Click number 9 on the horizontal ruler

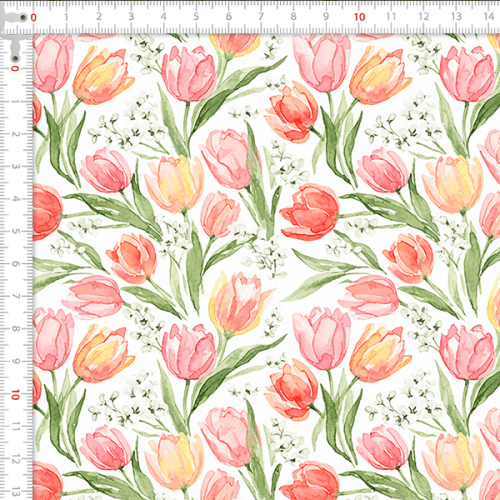(326, 16)
